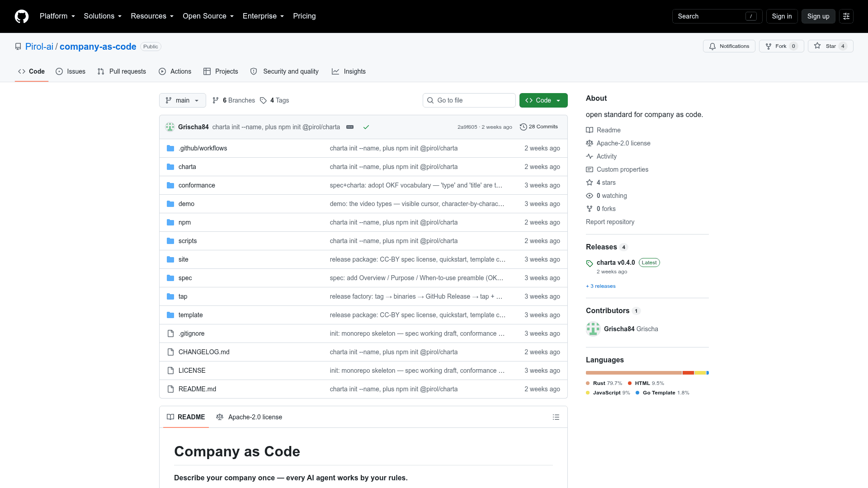This screenshot has width=868, height=488.
Task: Open the Pirol-ai owner link
Action: tap(39, 47)
